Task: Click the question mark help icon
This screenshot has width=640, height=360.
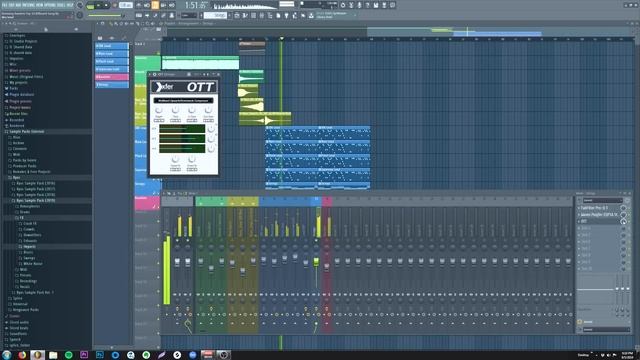Action: (368, 5)
